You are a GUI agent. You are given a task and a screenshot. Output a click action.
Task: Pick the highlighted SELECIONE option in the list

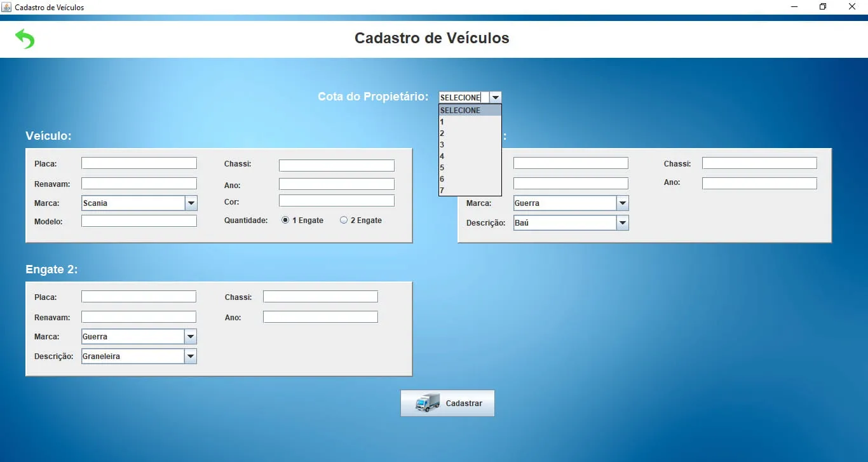point(470,111)
